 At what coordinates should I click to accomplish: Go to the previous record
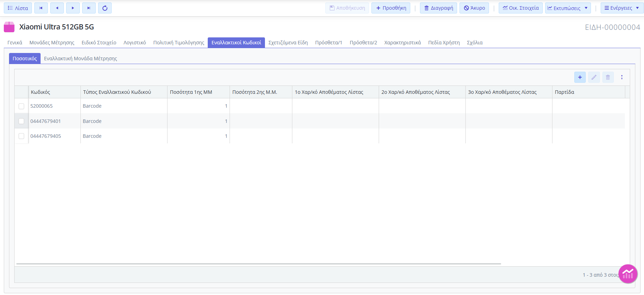[57, 8]
